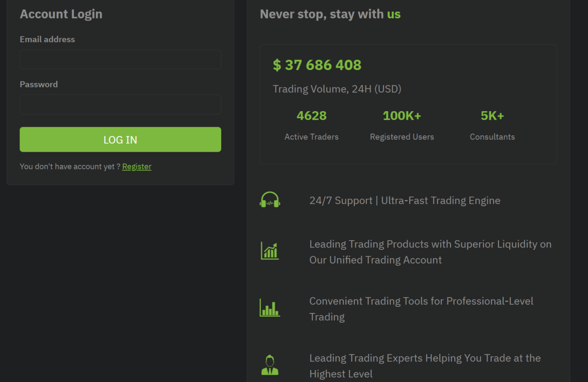Click the trading expert person icon

coord(270,365)
